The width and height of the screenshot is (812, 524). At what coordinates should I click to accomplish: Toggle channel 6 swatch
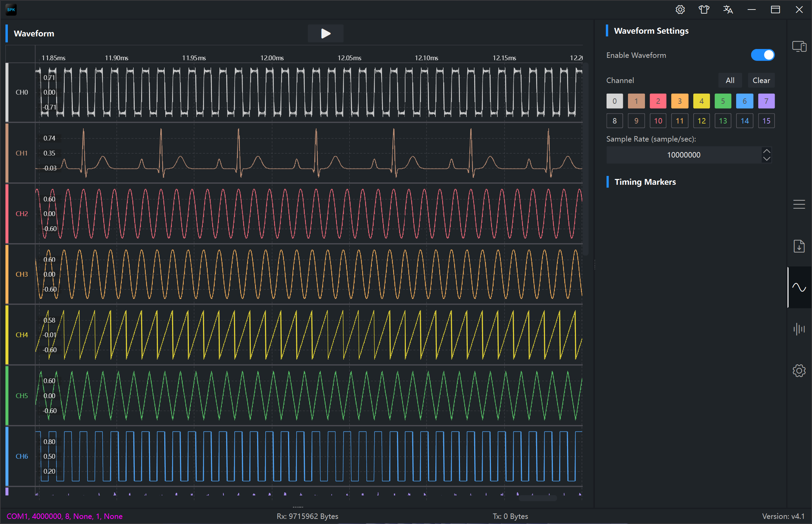tap(745, 101)
